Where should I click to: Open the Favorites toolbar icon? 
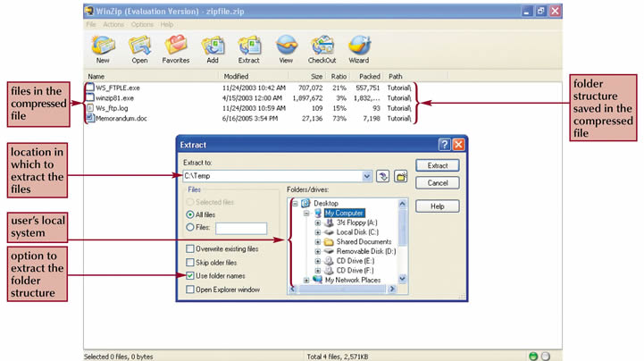click(176, 46)
